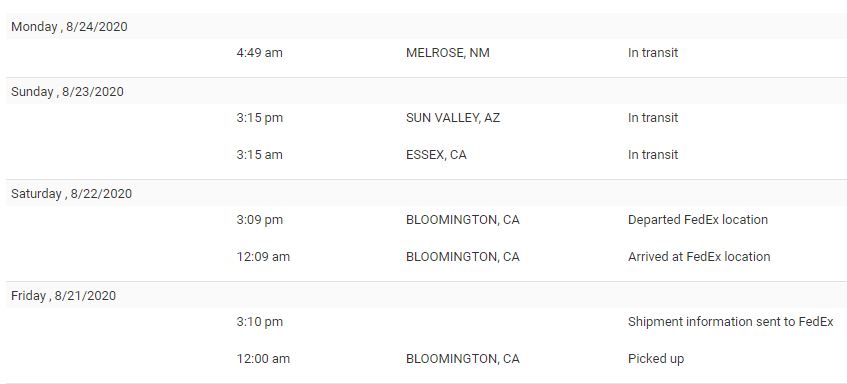Click the 3:10 pm timestamp

(260, 322)
